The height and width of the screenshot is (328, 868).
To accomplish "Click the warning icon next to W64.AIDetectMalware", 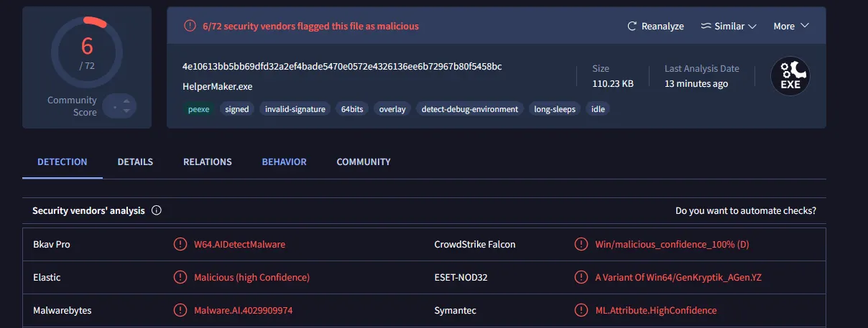I will coord(180,245).
